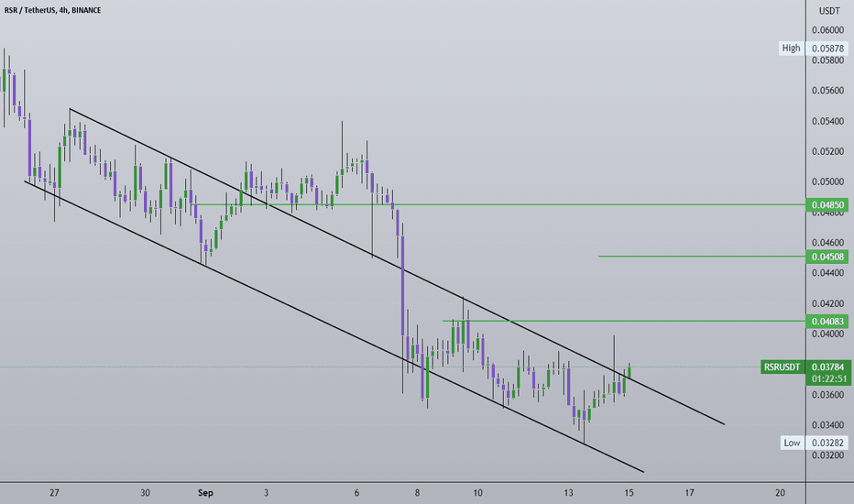Click the 20 date on the time axis
The width and height of the screenshot is (854, 504).
(x=780, y=493)
